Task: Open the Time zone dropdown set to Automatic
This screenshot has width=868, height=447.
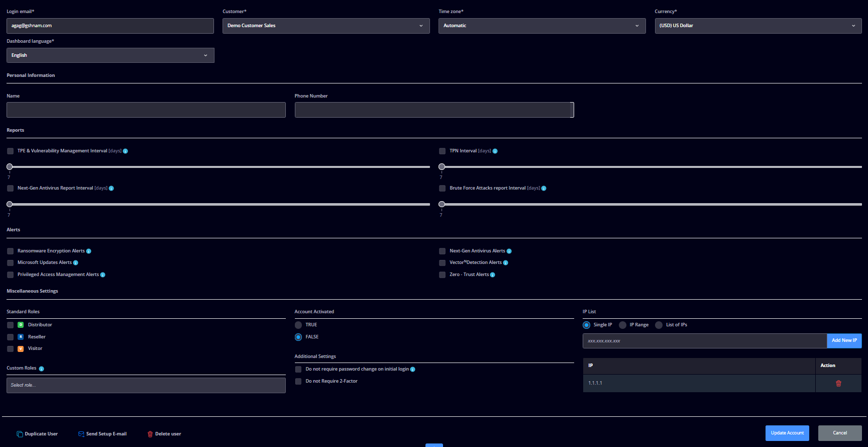Action: pos(542,26)
